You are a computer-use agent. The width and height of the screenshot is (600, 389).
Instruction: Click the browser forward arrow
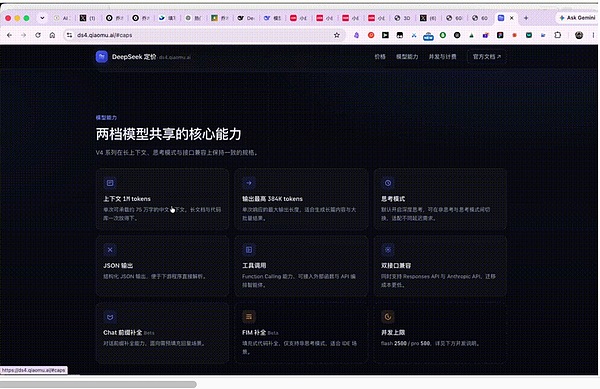pyautogui.click(x=24, y=35)
